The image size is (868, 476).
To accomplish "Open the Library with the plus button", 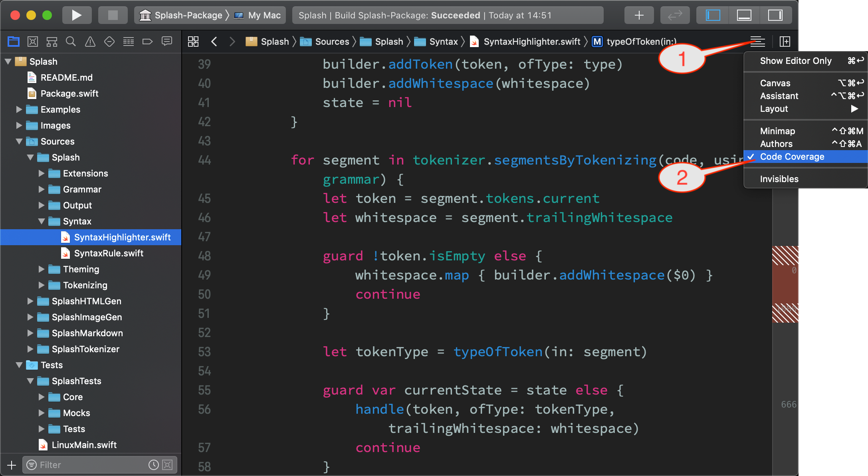I will click(639, 15).
